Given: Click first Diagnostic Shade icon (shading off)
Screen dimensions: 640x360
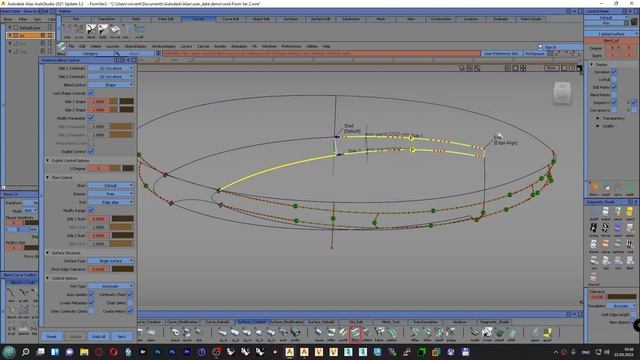Looking at the screenshot, I should coord(593,212).
